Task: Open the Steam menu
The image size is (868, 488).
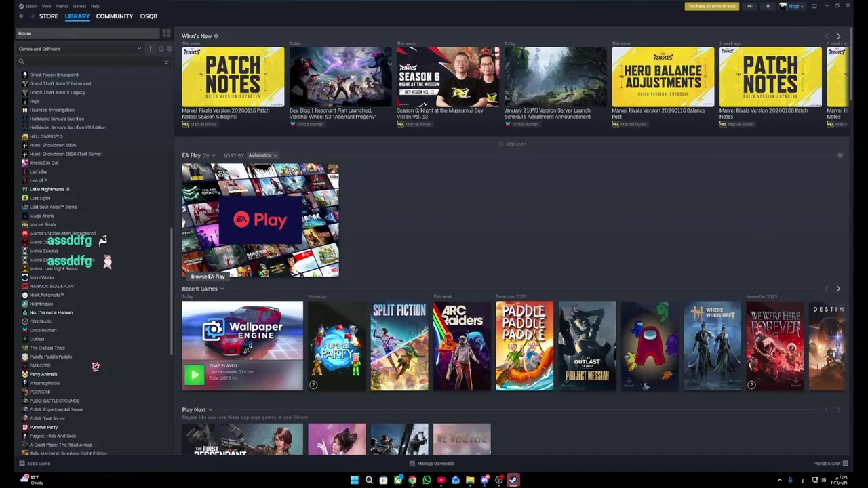Action: coord(31,6)
